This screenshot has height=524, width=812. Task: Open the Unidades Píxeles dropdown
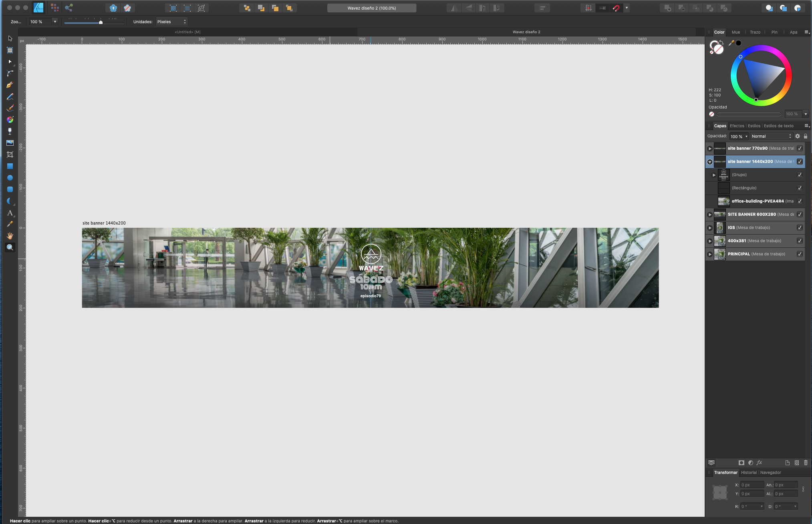pos(171,22)
